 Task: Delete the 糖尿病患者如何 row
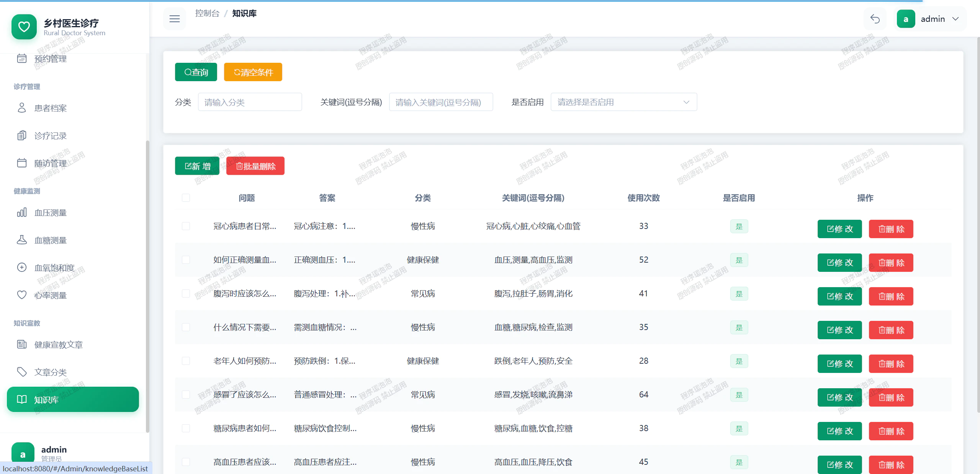click(891, 431)
